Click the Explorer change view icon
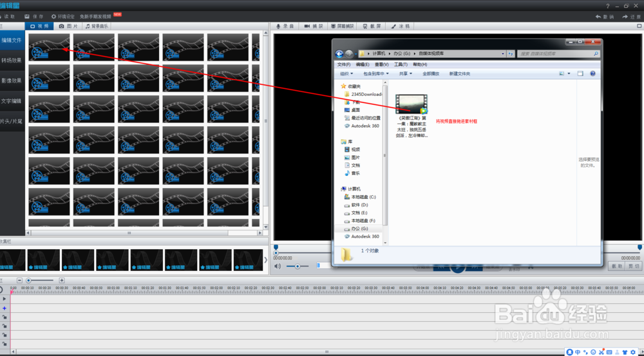 562,73
